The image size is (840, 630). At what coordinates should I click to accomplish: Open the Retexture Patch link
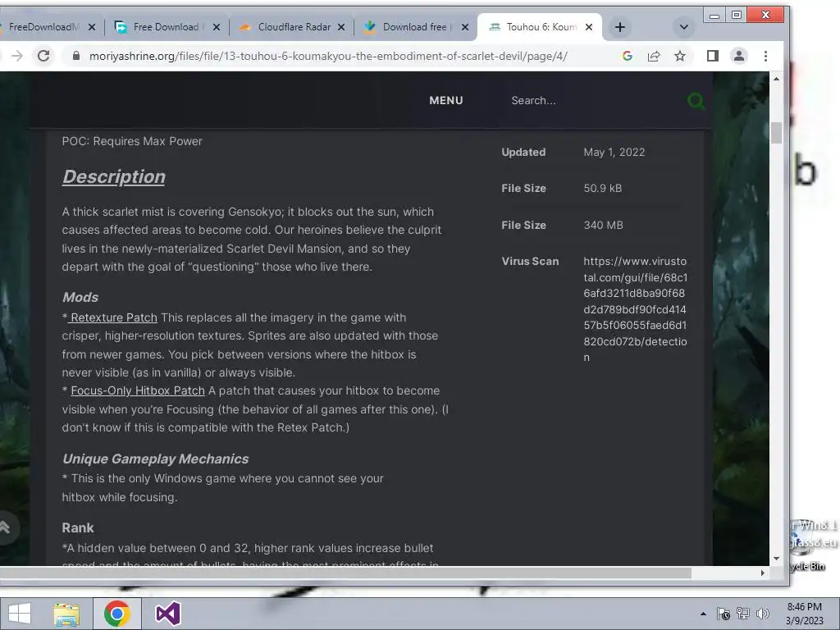tap(113, 317)
